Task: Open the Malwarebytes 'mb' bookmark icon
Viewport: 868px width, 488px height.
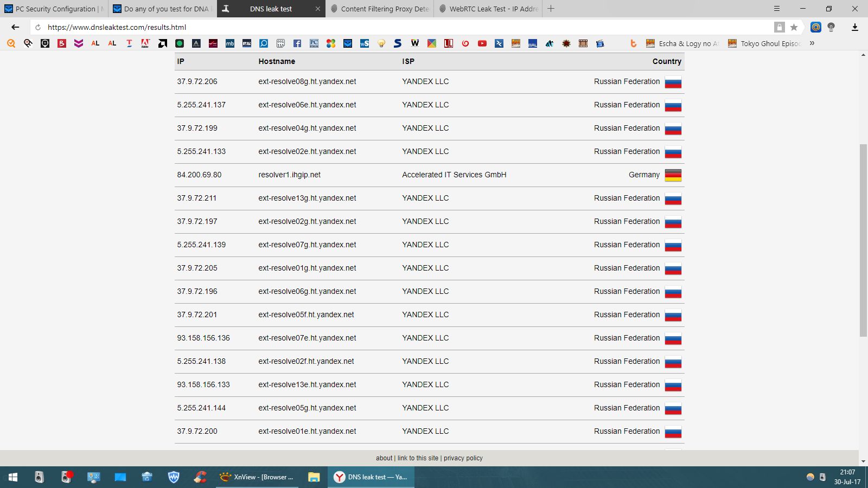Action: (230, 43)
